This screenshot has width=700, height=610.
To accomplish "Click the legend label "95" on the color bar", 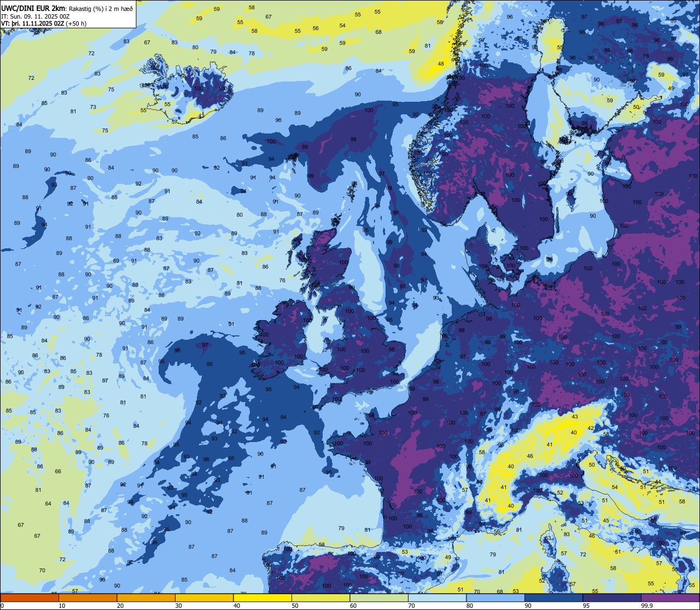I will pyautogui.click(x=586, y=606).
